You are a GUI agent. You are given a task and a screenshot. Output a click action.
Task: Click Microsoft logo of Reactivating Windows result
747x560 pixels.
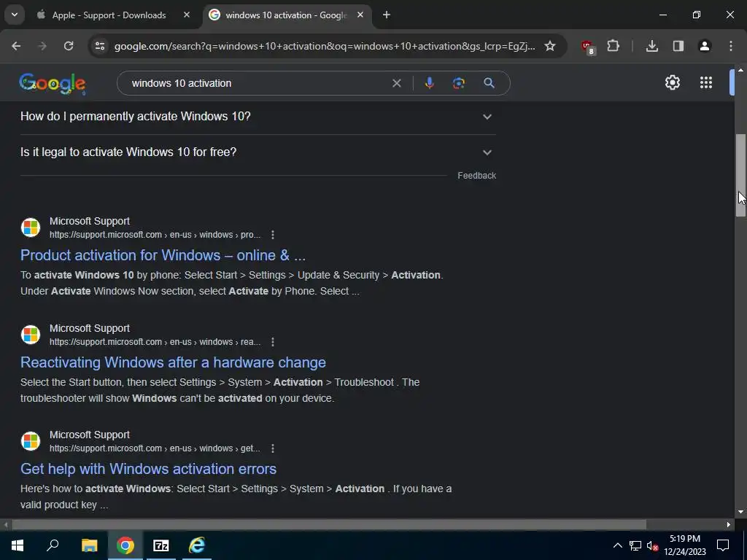[x=31, y=335]
